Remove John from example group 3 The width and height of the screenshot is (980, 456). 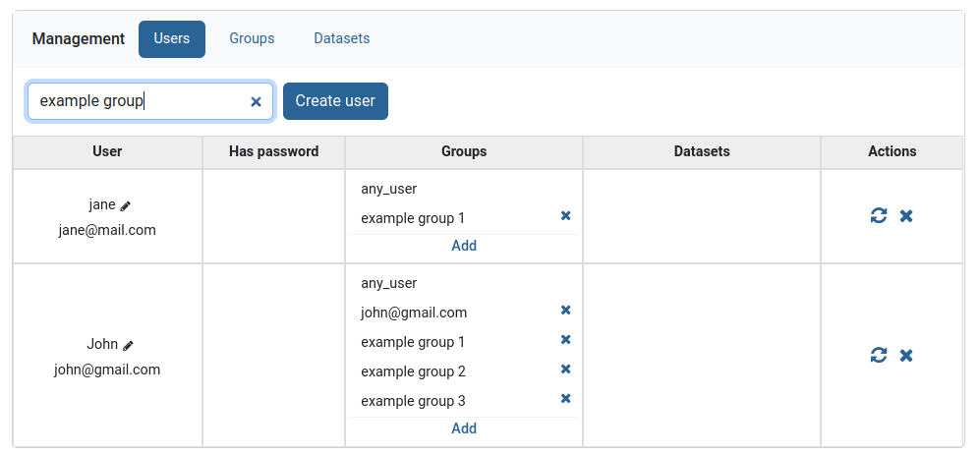565,399
